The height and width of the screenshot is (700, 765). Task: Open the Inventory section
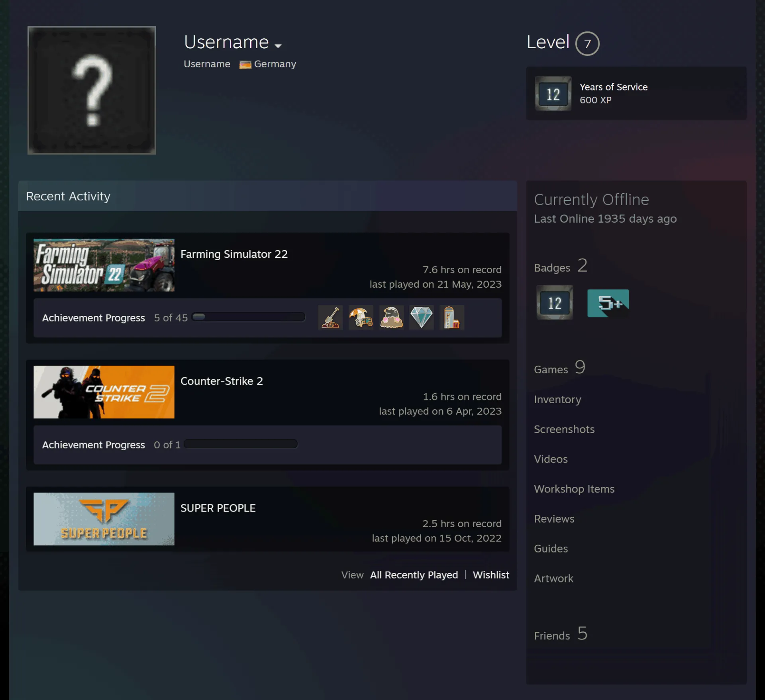point(557,399)
